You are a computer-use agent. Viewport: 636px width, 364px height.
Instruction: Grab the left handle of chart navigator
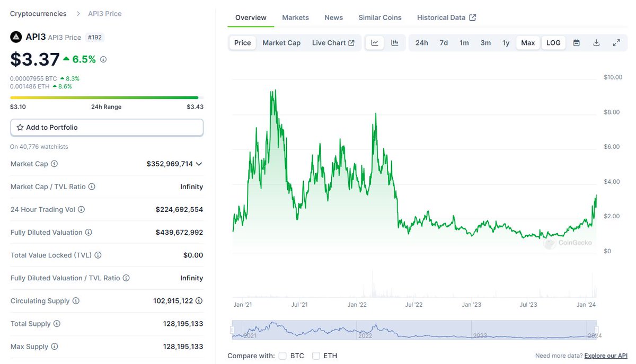pyautogui.click(x=232, y=330)
